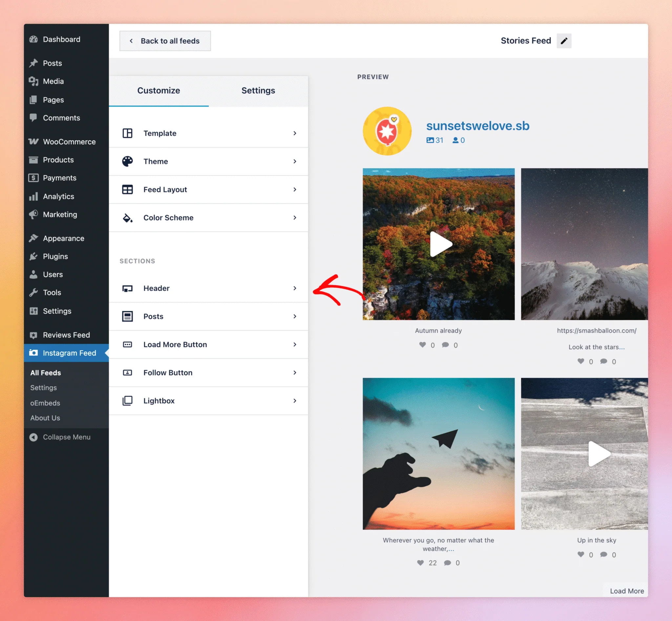This screenshot has height=621, width=672.
Task: Click the sunsetswelove.sb profile avatar
Action: (x=387, y=131)
